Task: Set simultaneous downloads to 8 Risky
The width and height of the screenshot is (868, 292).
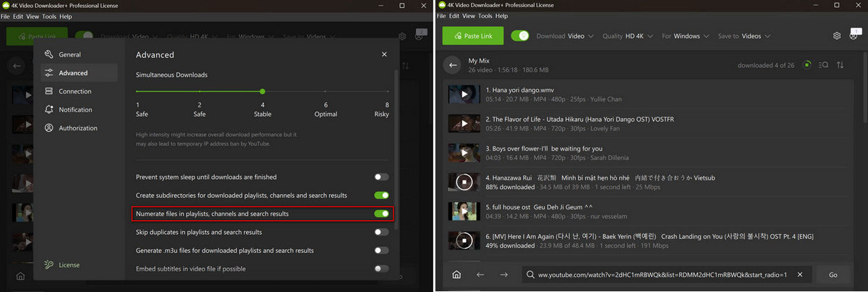Action: [x=388, y=91]
